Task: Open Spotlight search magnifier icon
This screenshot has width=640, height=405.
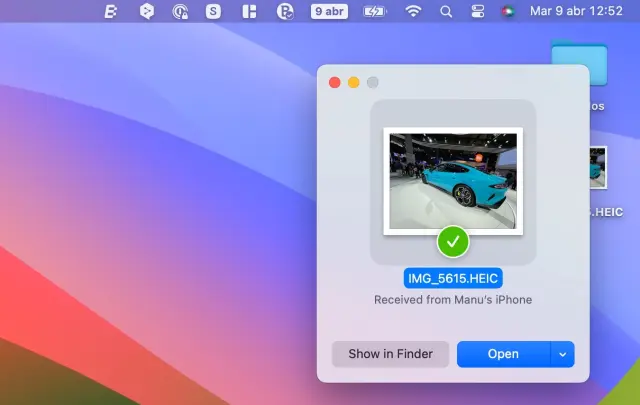Action: pyautogui.click(x=446, y=11)
